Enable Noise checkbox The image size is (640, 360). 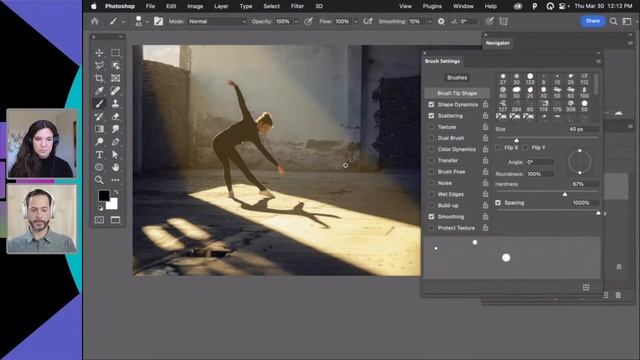(x=431, y=183)
